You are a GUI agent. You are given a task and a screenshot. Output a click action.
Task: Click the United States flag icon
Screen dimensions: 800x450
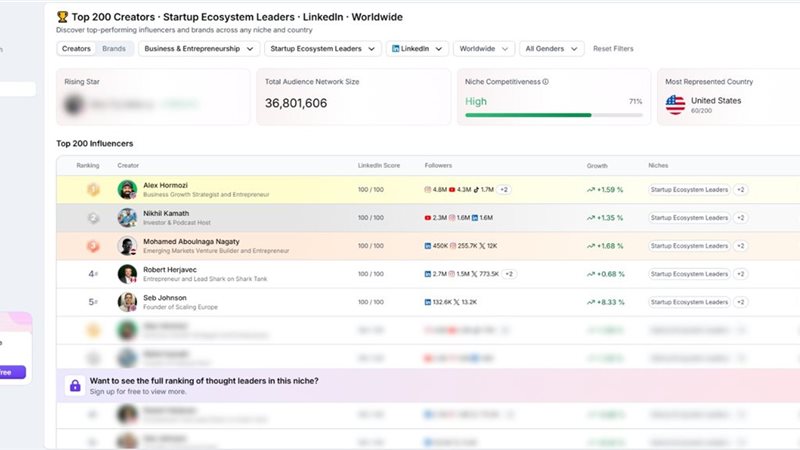coord(675,105)
